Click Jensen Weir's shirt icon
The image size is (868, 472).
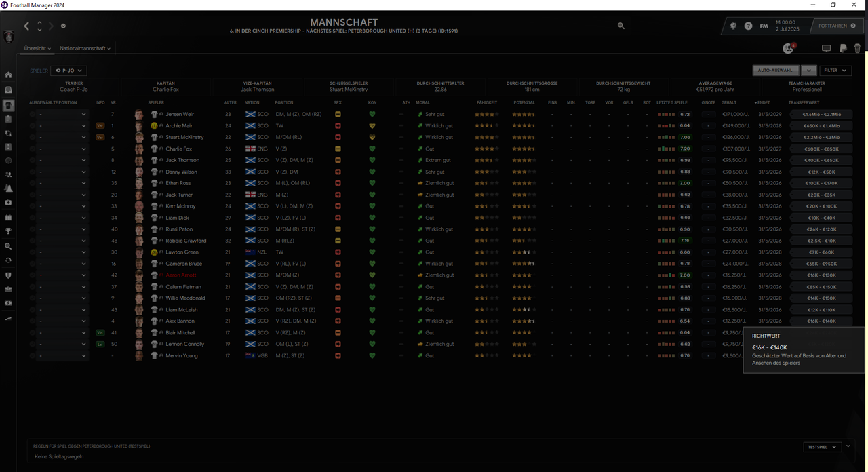(154, 115)
